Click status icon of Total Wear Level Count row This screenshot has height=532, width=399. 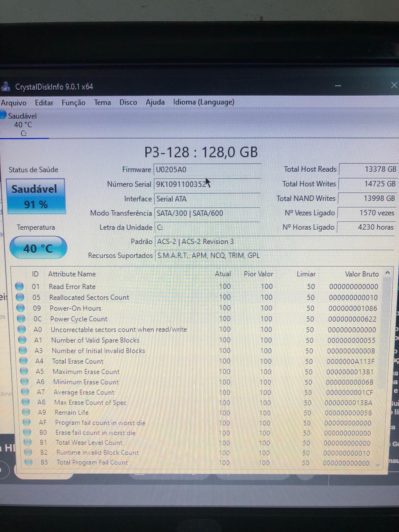pyautogui.click(x=28, y=442)
